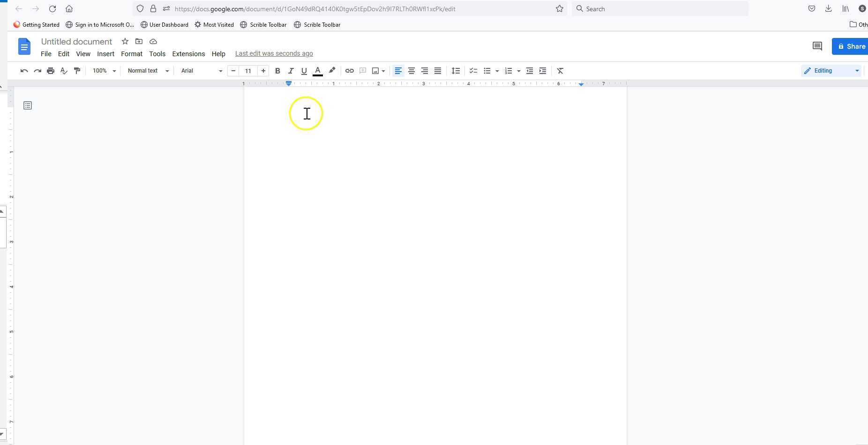
Task: Click the Decrease indent icon
Action: pos(530,71)
